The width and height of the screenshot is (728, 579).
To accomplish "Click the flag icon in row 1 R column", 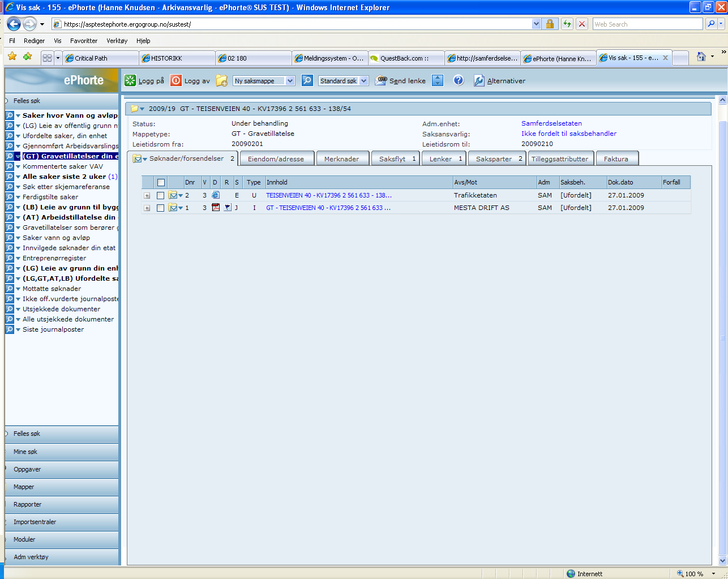I will pyautogui.click(x=227, y=207).
